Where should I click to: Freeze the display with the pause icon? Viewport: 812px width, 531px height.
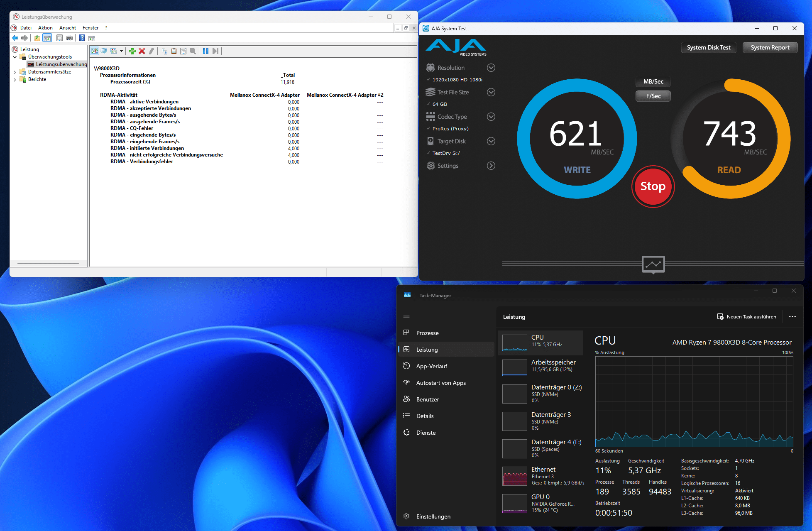tap(205, 51)
